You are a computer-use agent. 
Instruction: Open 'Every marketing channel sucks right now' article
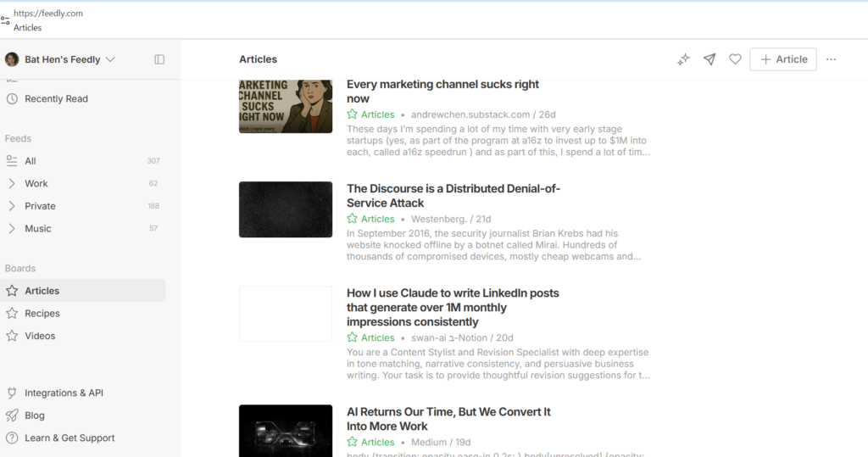coord(442,92)
